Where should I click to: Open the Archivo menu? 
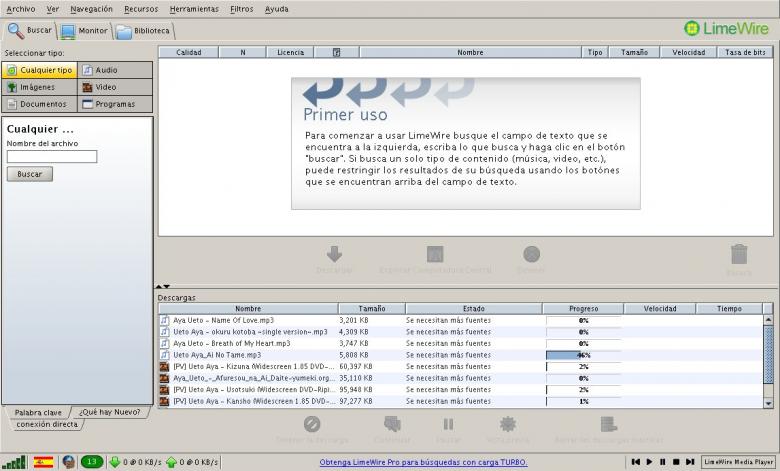(20, 9)
